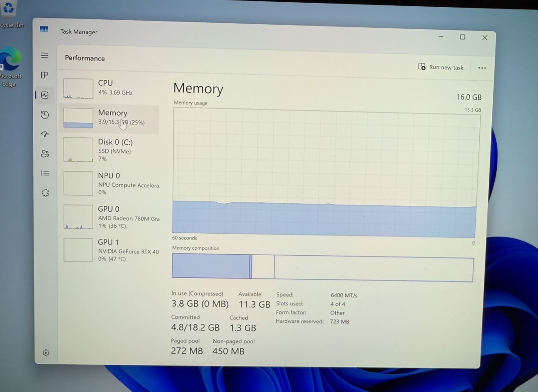Click the 16.0 GB total memory value

469,97
